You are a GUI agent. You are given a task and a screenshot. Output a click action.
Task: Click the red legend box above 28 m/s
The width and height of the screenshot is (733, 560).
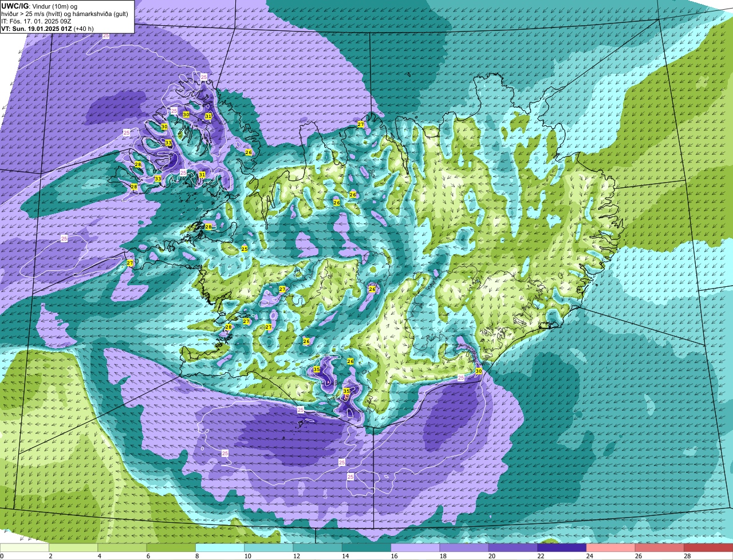709,548
